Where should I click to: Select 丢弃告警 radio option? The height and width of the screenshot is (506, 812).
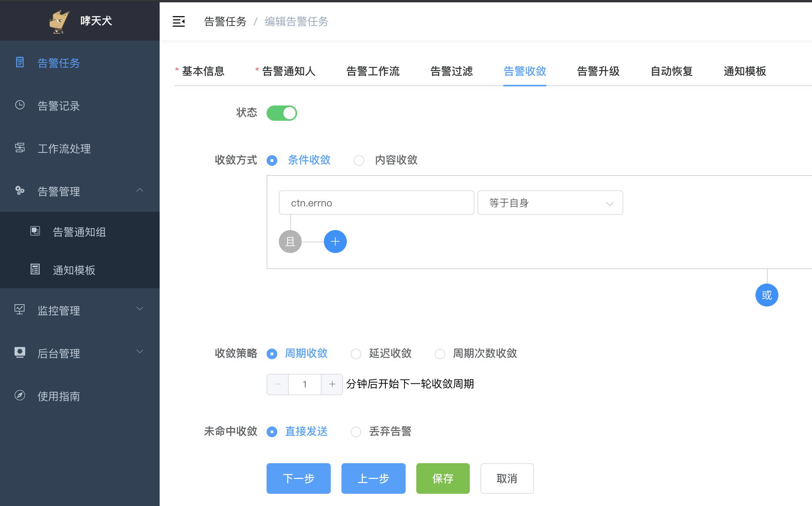click(x=356, y=432)
